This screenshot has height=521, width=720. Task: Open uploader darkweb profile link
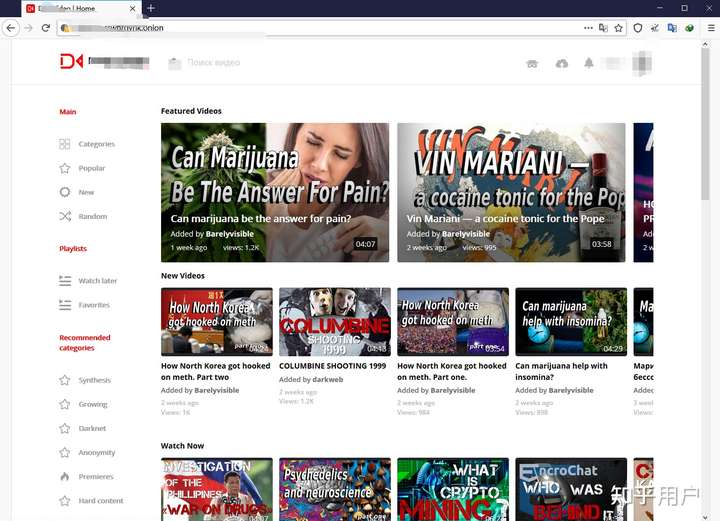pos(327,380)
